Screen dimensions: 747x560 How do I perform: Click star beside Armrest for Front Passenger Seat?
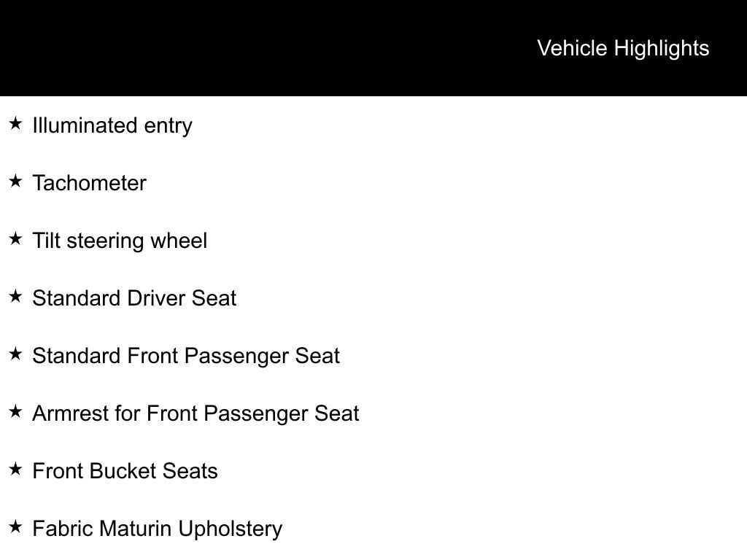[15, 412]
